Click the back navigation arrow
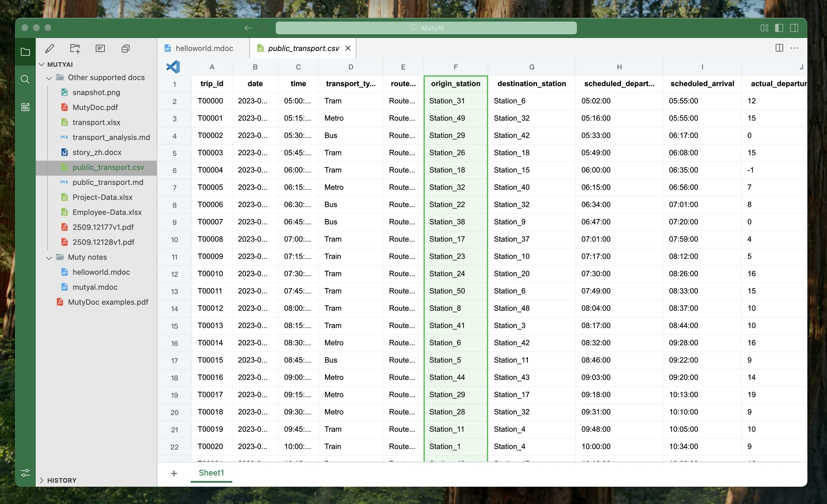The image size is (827, 504). [x=248, y=28]
